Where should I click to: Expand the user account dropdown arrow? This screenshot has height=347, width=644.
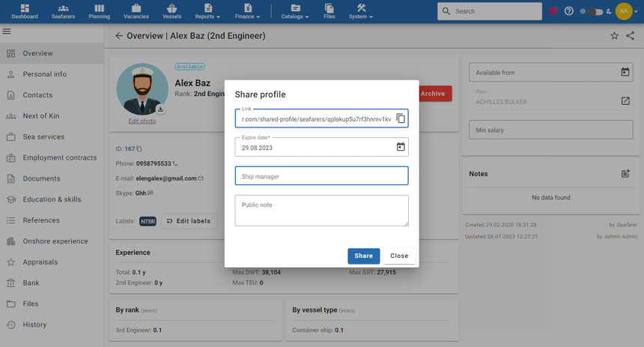point(637,11)
